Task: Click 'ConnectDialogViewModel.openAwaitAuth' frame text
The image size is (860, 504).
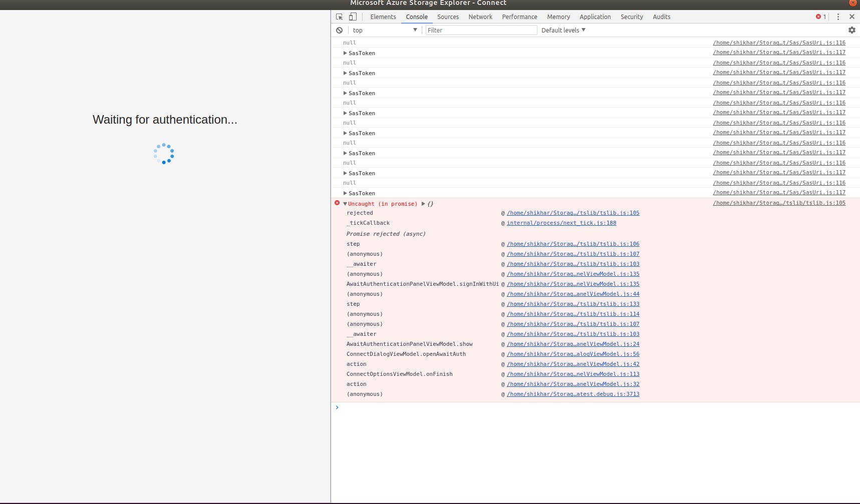Action: 406,354
